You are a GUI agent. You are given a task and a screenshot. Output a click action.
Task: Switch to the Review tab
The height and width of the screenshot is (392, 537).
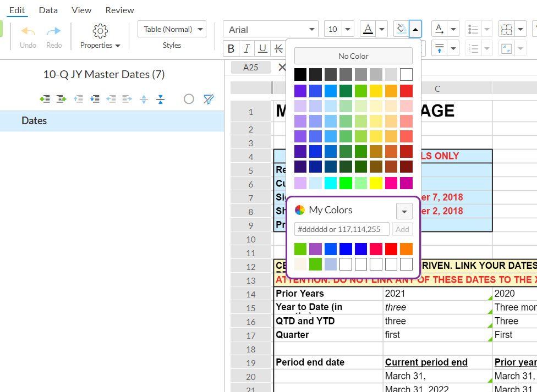click(119, 10)
